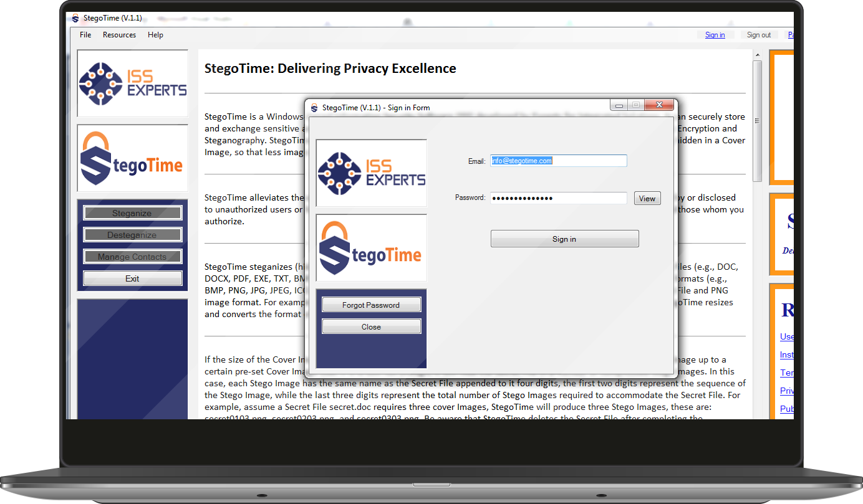This screenshot has height=504, width=863.
Task: Toggle password visibility with the View button
Action: tap(647, 199)
